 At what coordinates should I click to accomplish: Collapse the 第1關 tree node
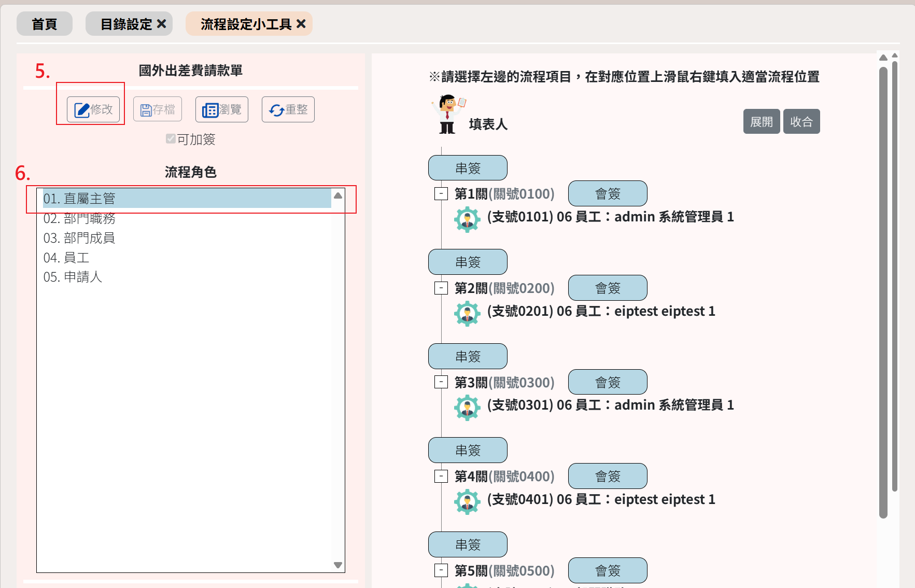(441, 194)
